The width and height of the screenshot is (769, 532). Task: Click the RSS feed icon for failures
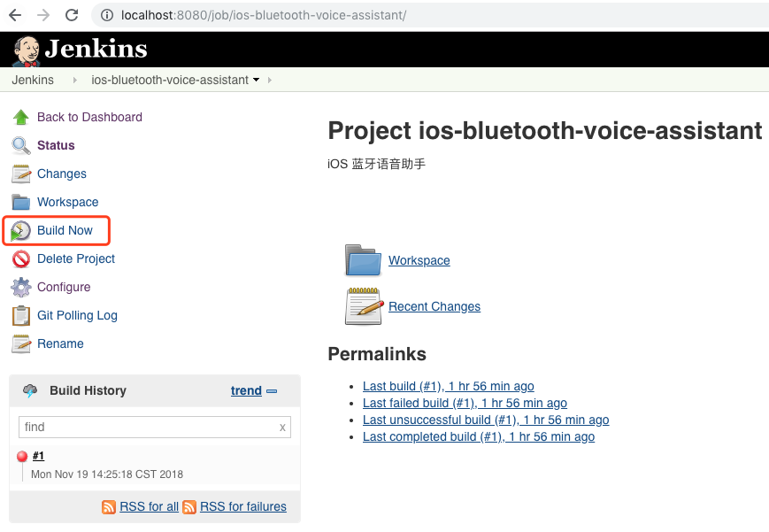tap(189, 507)
